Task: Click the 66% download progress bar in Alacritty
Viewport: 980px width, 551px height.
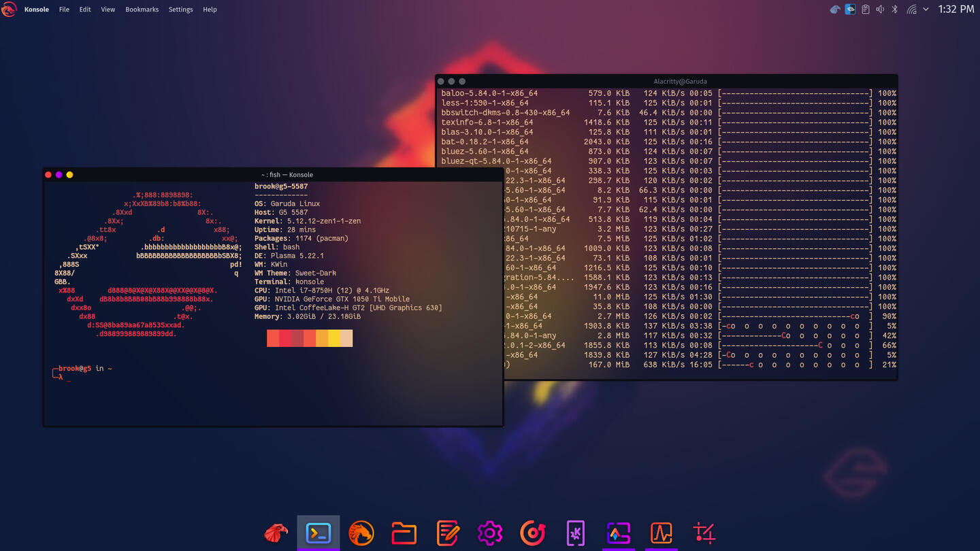Action: click(x=795, y=345)
